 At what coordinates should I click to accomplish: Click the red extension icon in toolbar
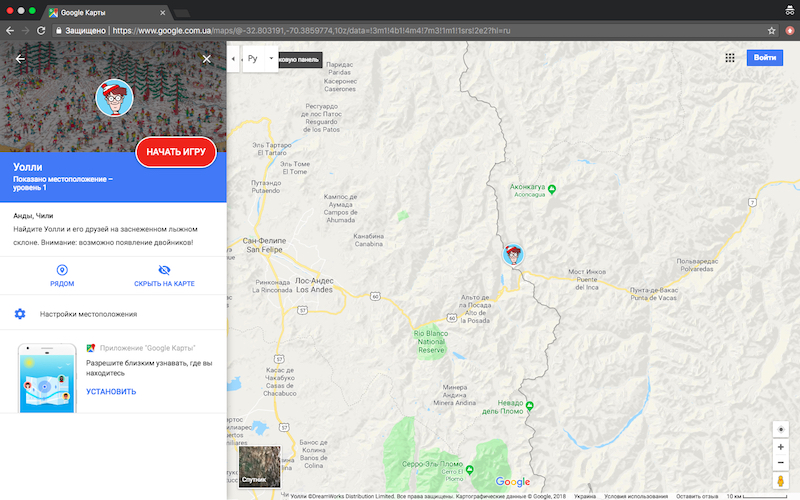[x=790, y=31]
